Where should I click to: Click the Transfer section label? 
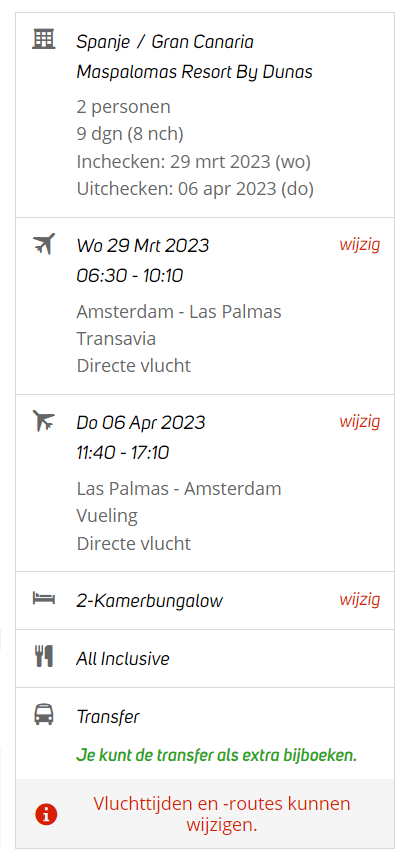pos(108,717)
